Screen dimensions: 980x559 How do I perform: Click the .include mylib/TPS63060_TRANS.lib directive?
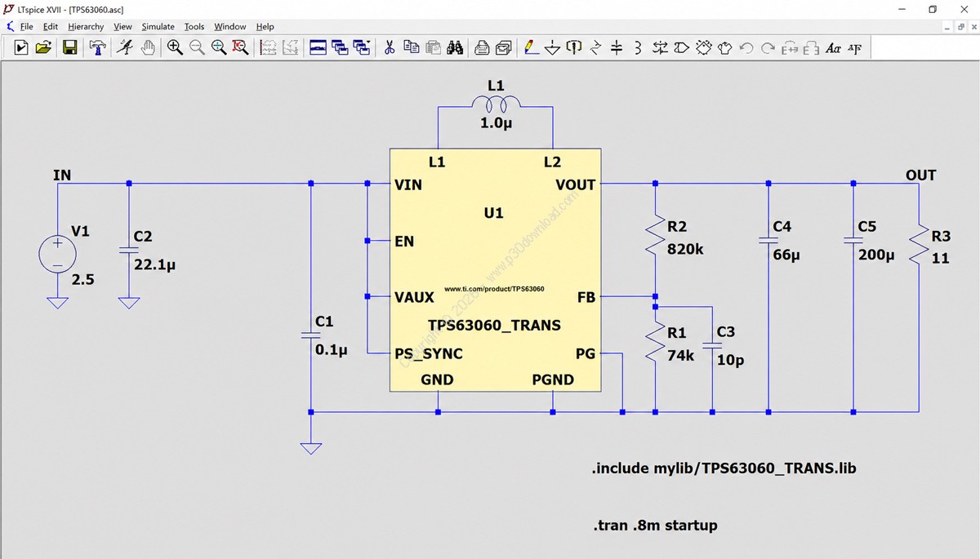click(724, 469)
